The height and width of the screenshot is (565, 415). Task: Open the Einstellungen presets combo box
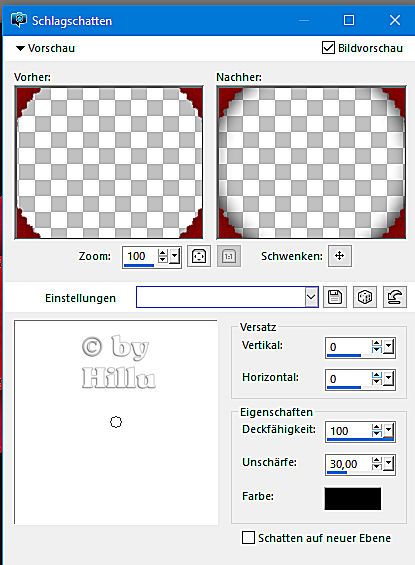click(227, 297)
